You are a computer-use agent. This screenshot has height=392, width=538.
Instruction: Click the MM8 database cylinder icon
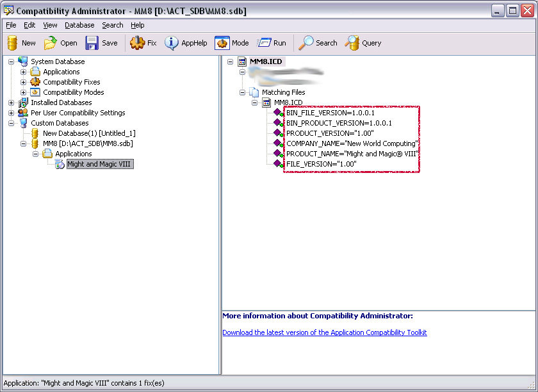tap(35, 143)
